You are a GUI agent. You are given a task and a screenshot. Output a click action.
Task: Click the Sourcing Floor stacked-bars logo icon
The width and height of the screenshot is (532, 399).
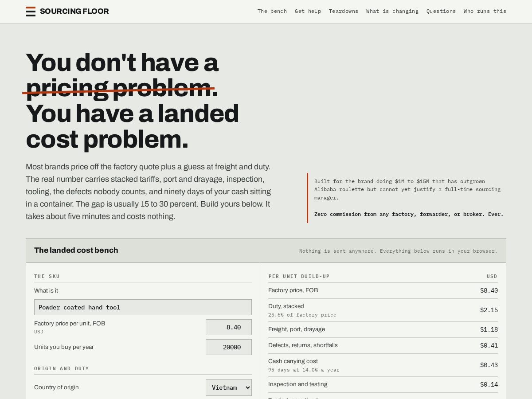[31, 12]
